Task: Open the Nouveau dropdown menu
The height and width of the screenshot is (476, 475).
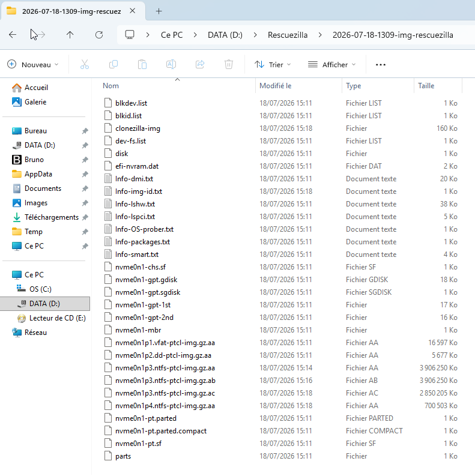Action: pyautogui.click(x=33, y=65)
